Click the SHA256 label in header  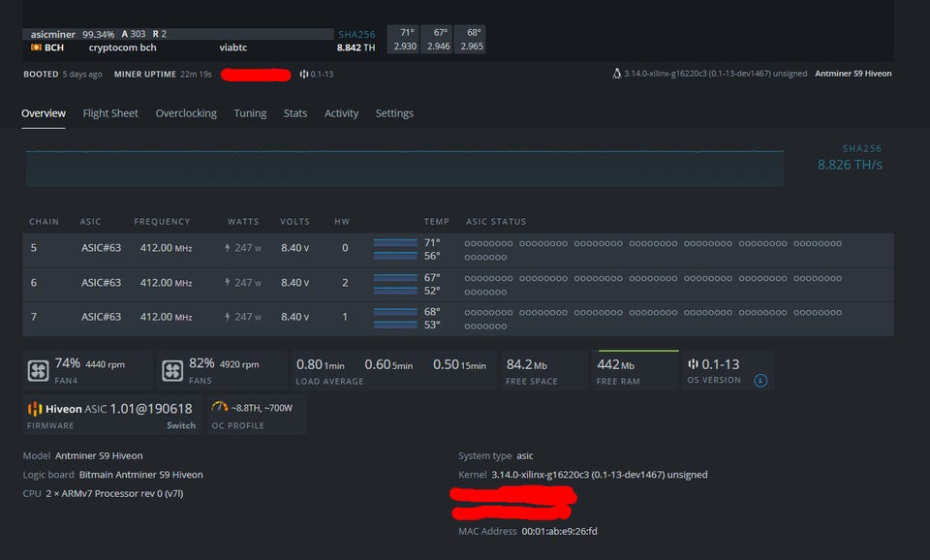point(356,35)
